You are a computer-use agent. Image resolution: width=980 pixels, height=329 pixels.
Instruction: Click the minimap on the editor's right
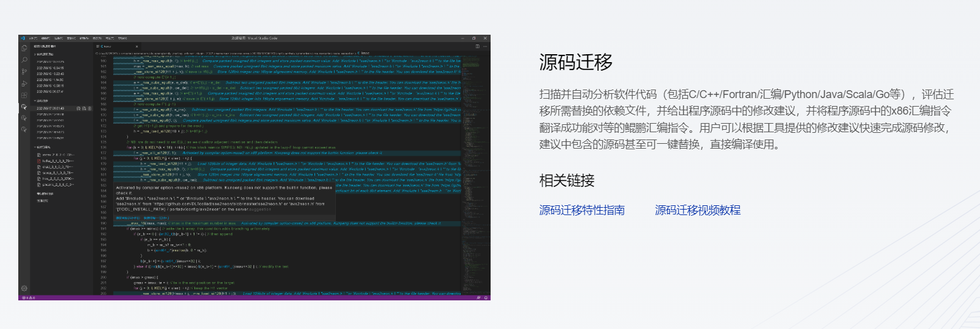pos(476,177)
